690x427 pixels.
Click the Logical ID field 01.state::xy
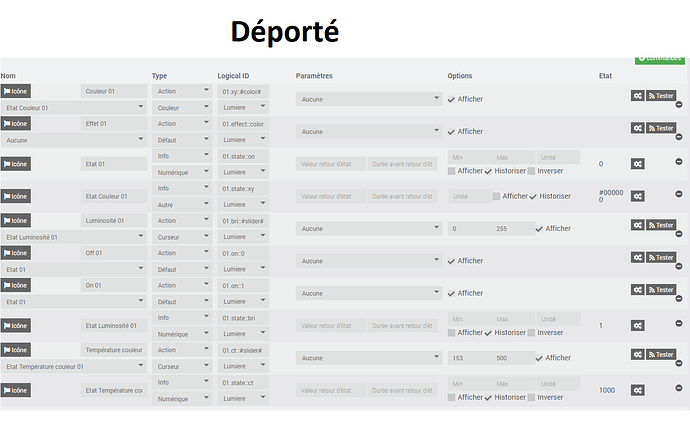pos(243,189)
